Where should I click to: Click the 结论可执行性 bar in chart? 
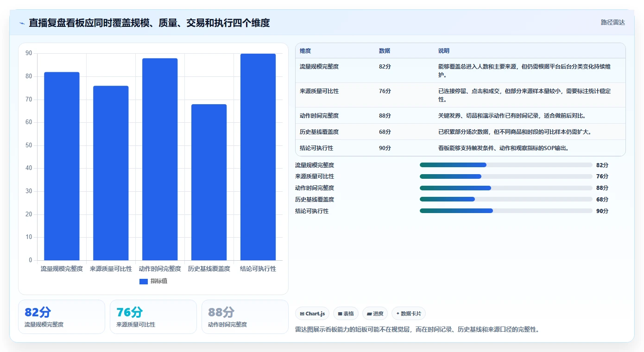pyautogui.click(x=258, y=157)
